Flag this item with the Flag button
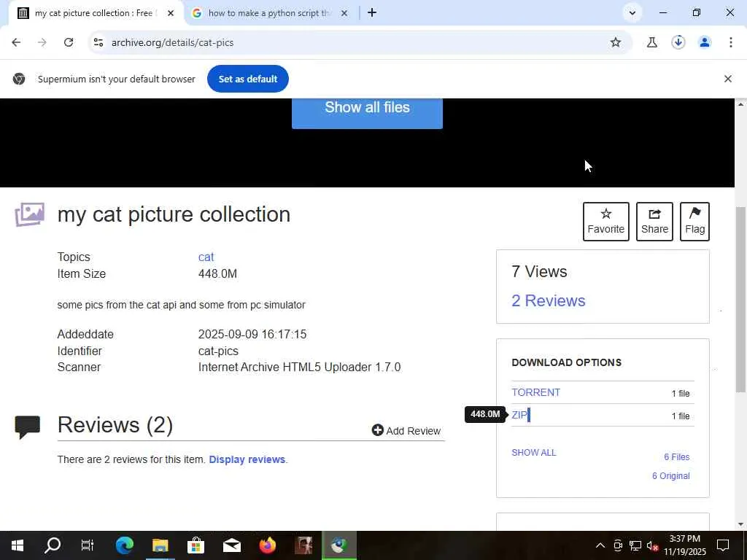Image resolution: width=747 pixels, height=560 pixels. [x=694, y=222]
